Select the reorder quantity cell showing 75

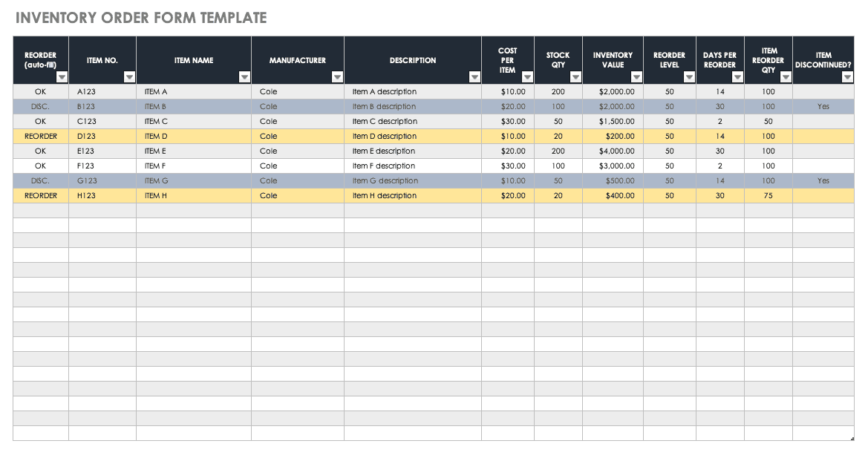click(768, 196)
